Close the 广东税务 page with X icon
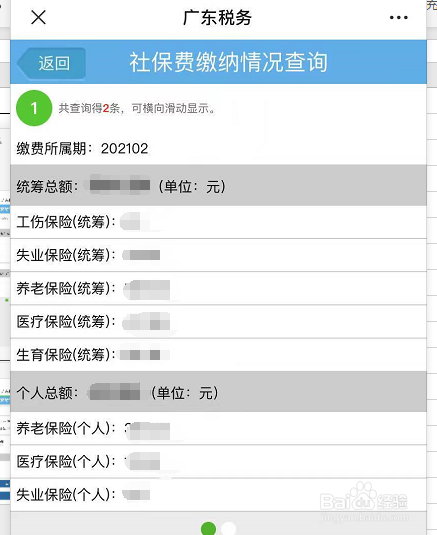 click(x=38, y=17)
